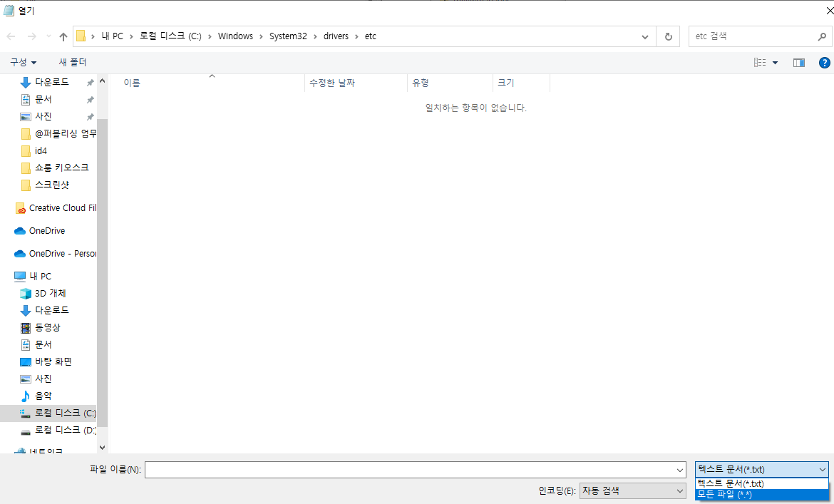
Task: Select 'Windows' breadcrumb in address bar
Action: pos(236,36)
